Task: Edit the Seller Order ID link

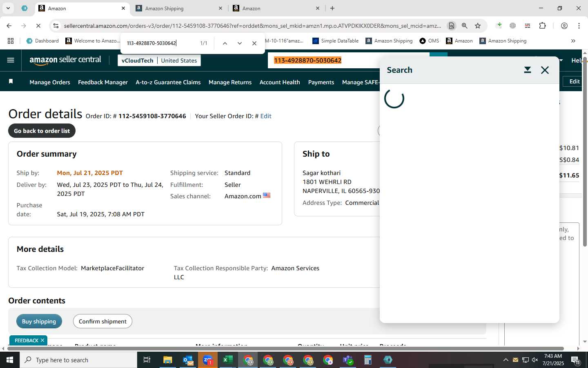Action: [x=266, y=116]
